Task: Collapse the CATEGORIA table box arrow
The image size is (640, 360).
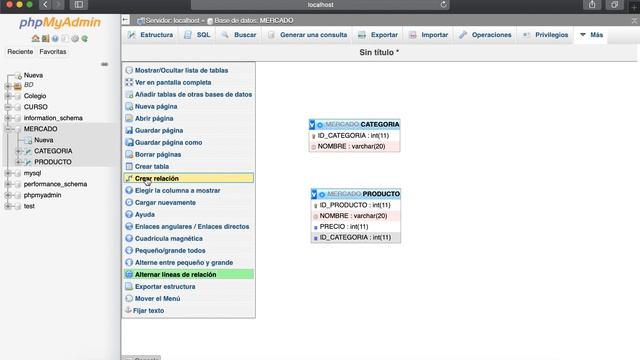Action: 312,124
